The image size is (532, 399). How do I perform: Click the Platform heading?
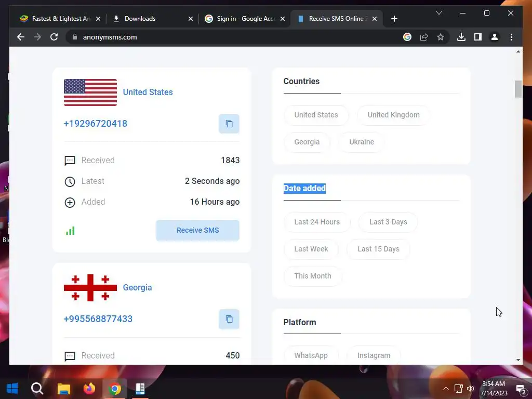[x=300, y=322]
